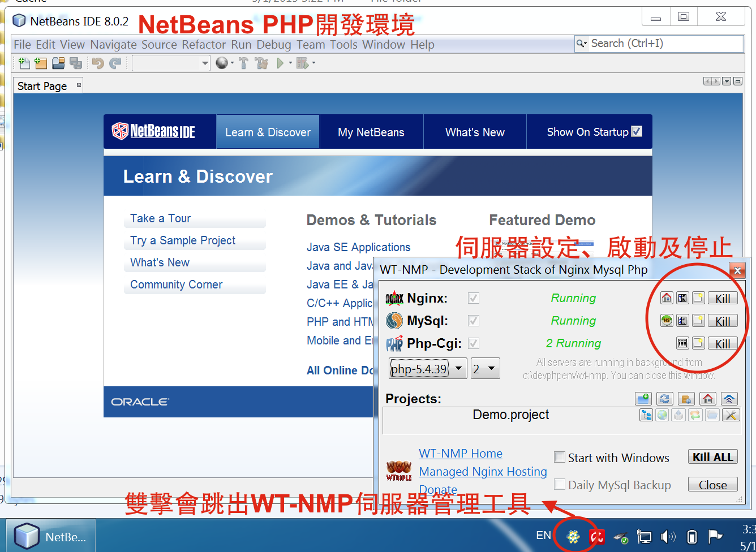Switch to the My NetBeans tab
The height and width of the screenshot is (552, 756).
click(371, 132)
